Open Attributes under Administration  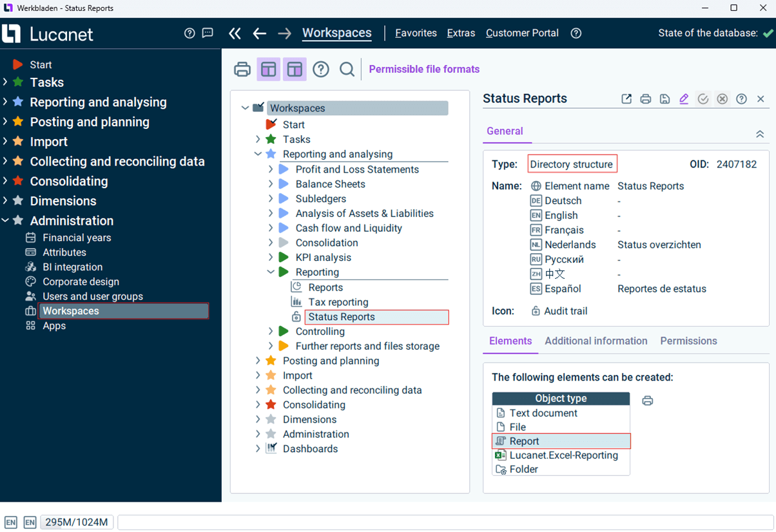click(x=64, y=252)
